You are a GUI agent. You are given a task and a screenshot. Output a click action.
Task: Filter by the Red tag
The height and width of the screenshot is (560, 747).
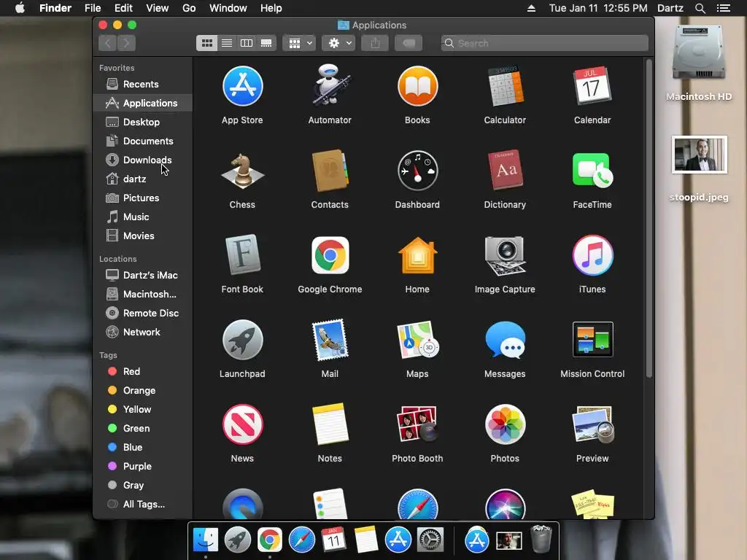click(143, 371)
